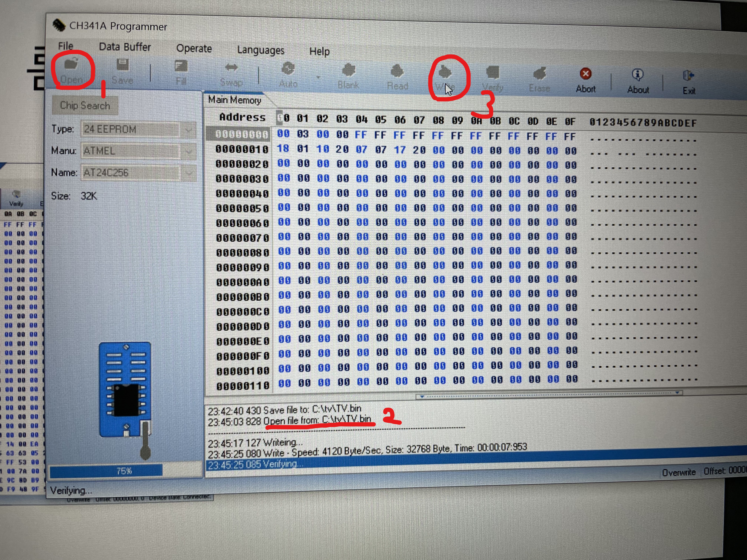The width and height of the screenshot is (747, 560).
Task: Open the Auto button dropdown arrow
Action: tap(318, 78)
